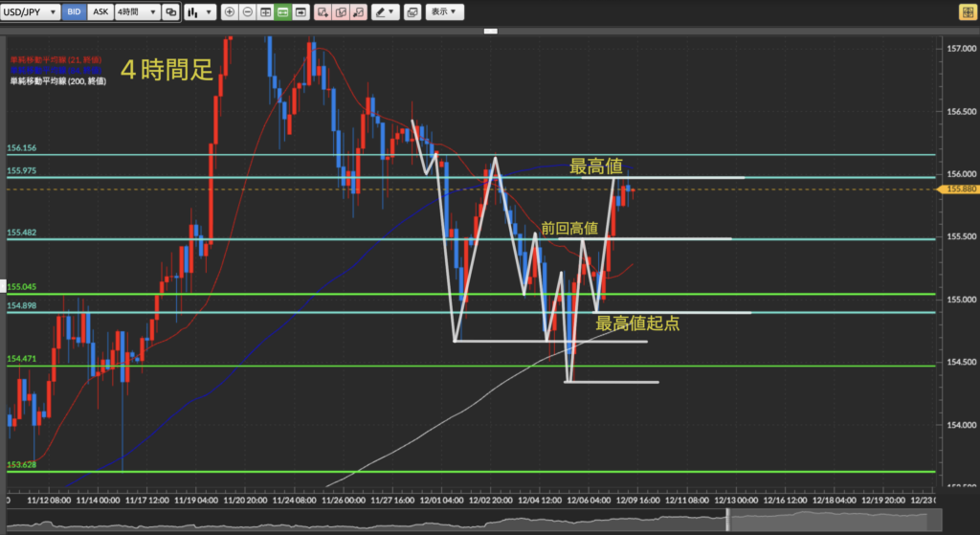The image size is (980, 535).
Task: Click the simple moving average (200, 終値) legend
Action: pos(57,82)
